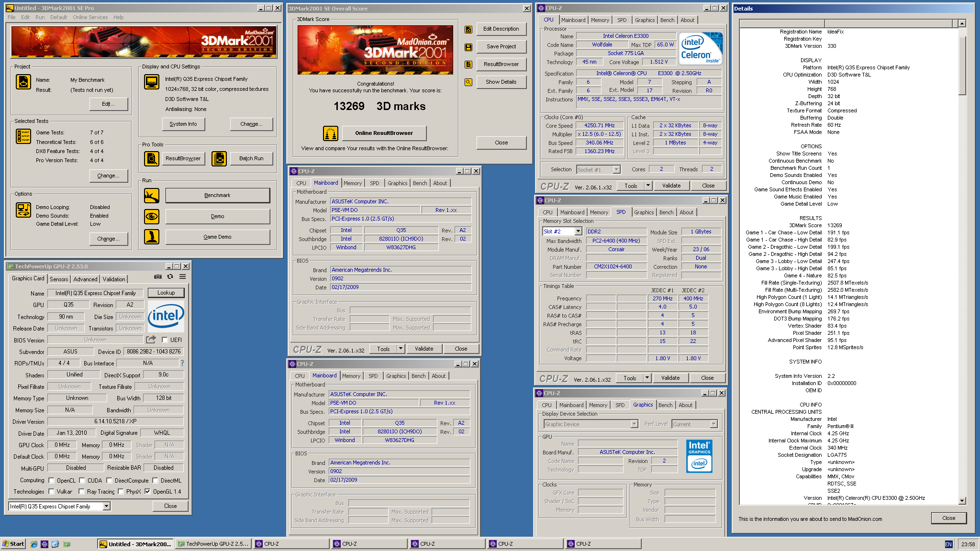
Task: Click the Online ResultBrowser icon
Action: click(331, 133)
